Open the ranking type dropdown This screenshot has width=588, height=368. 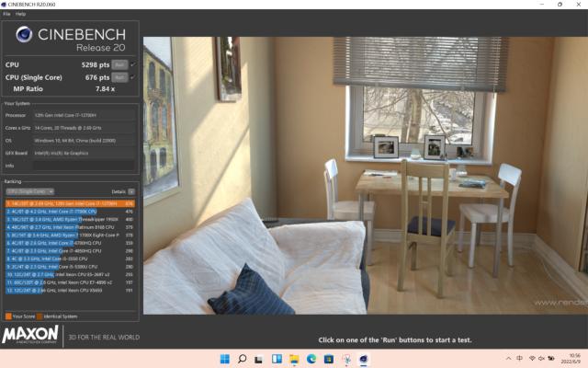pos(29,191)
